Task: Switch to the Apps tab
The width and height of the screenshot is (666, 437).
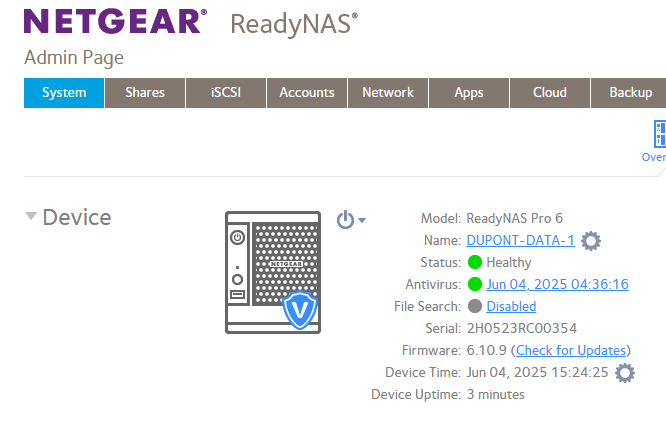Action: tap(469, 93)
